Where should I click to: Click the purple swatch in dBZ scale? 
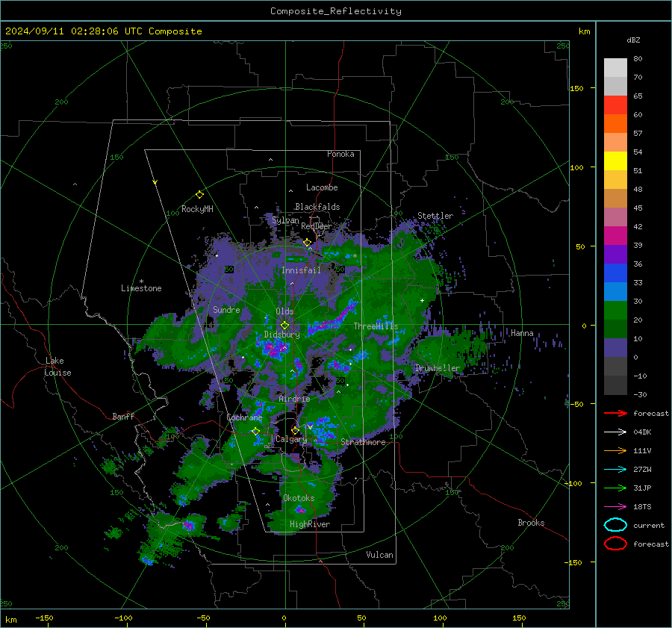pyautogui.click(x=615, y=255)
